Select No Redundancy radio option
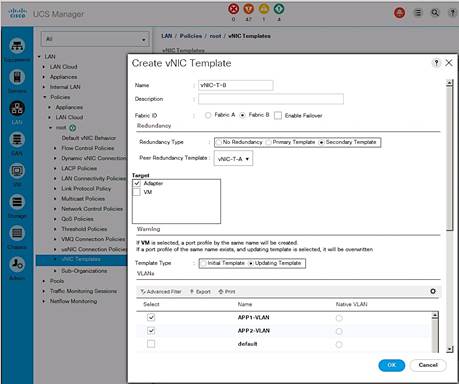 click(219, 142)
